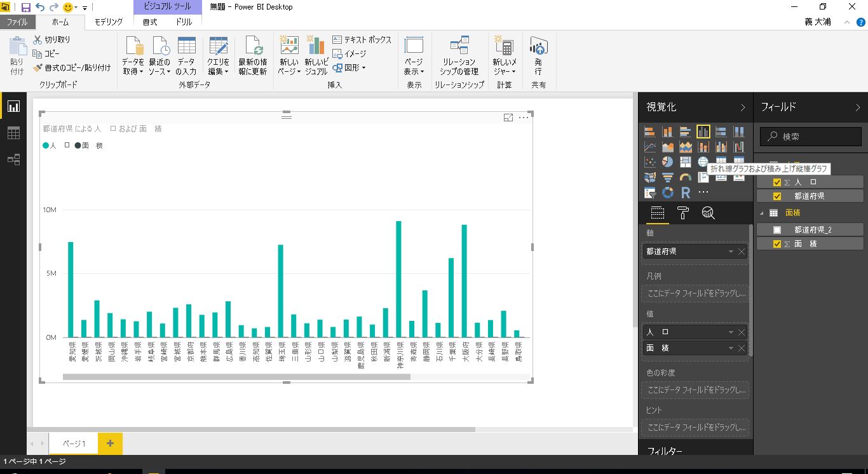The image size is (868, 474).
Task: Pick the line and clustered column chart
Action: [721, 147]
